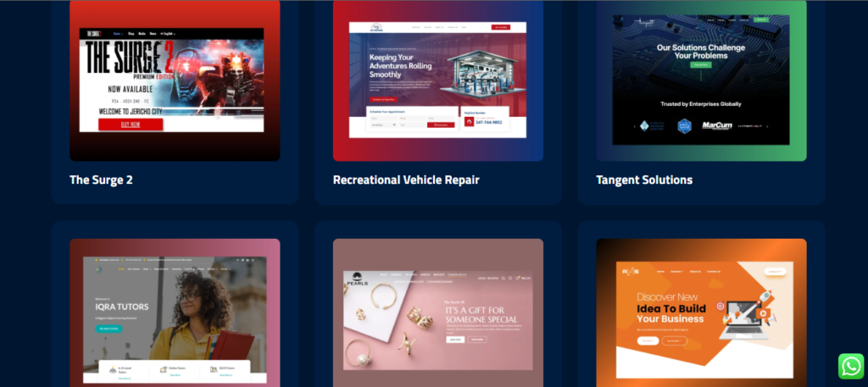868x387 pixels.
Task: Select the IQRA Tutors portfolio thumbnail
Action: tap(175, 313)
